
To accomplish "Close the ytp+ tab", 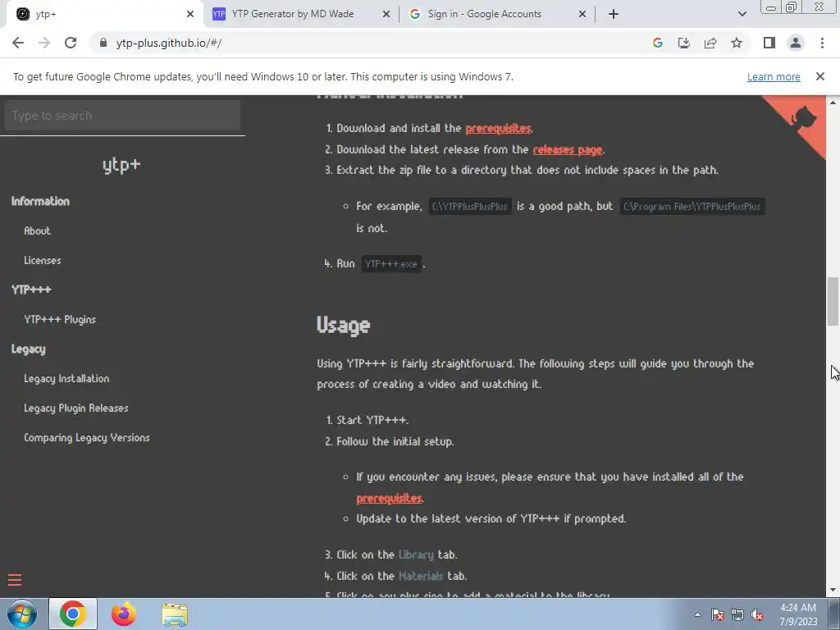I will coord(189,15).
